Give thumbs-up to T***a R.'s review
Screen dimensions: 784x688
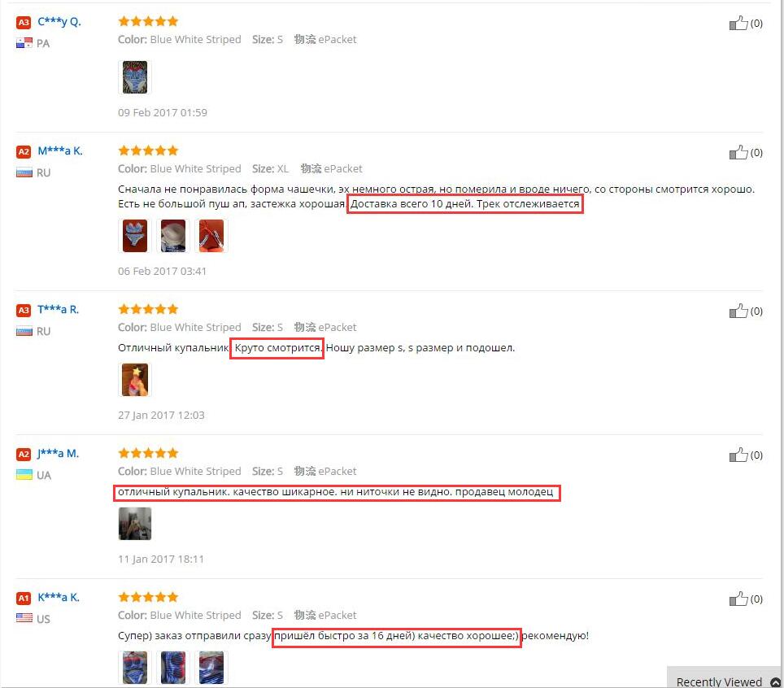738,311
